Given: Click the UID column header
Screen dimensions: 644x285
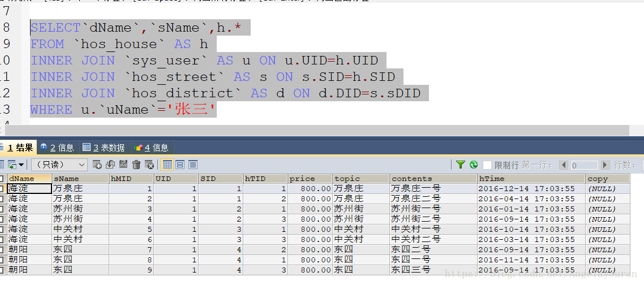Looking at the screenshot, I should point(176,179).
